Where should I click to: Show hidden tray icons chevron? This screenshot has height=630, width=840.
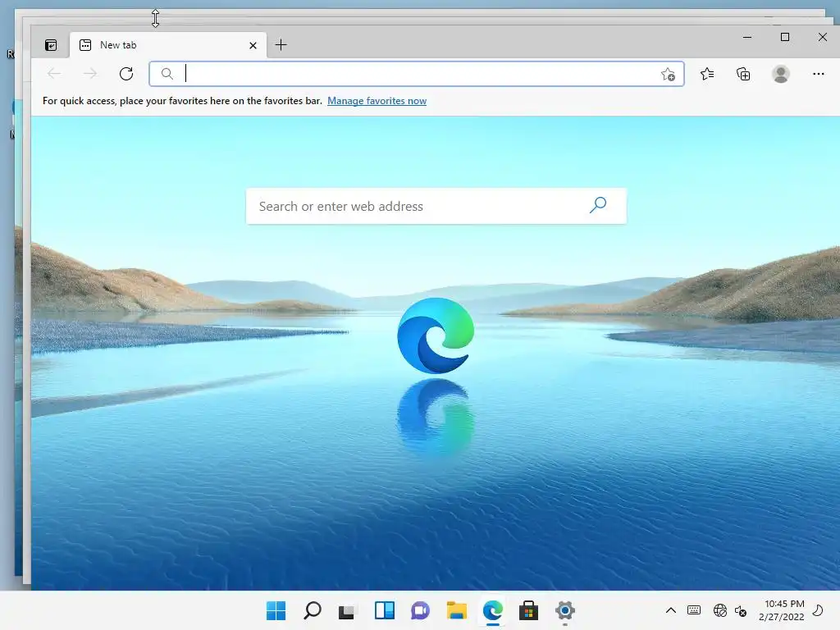point(671,610)
